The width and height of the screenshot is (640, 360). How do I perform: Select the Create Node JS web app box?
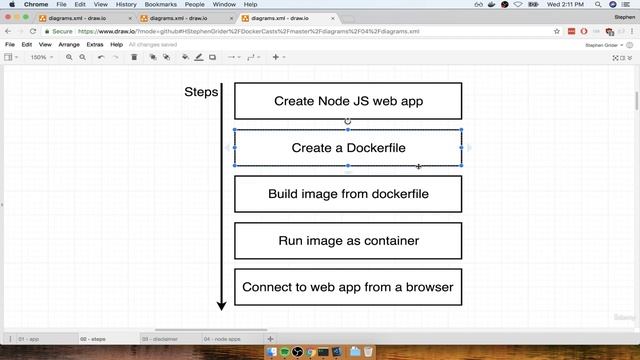[x=348, y=101]
